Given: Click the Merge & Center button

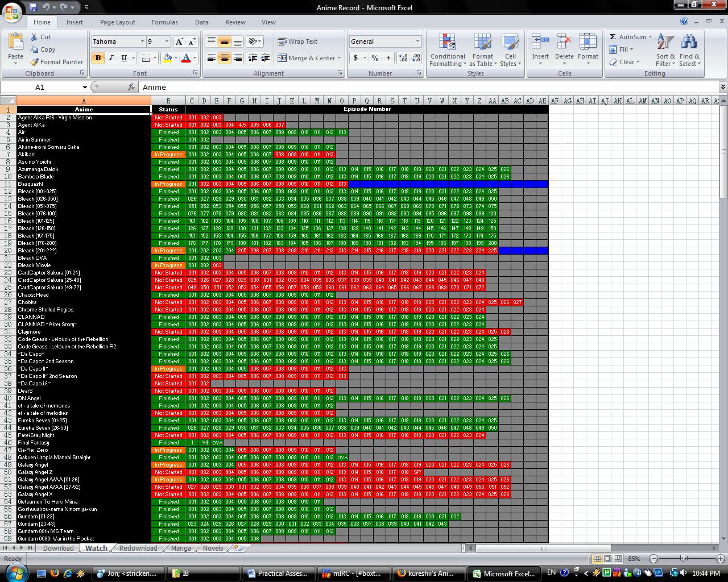Looking at the screenshot, I should coord(309,58).
